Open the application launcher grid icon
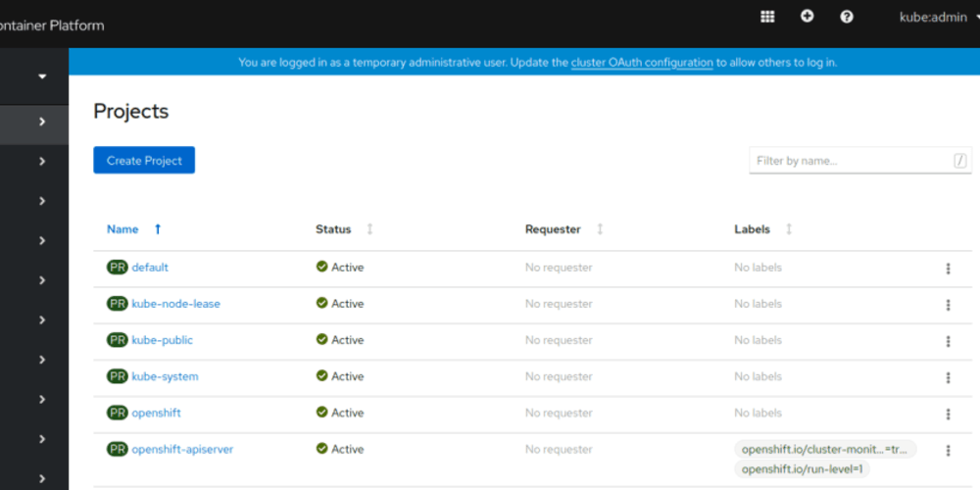The image size is (980, 490). point(767,17)
